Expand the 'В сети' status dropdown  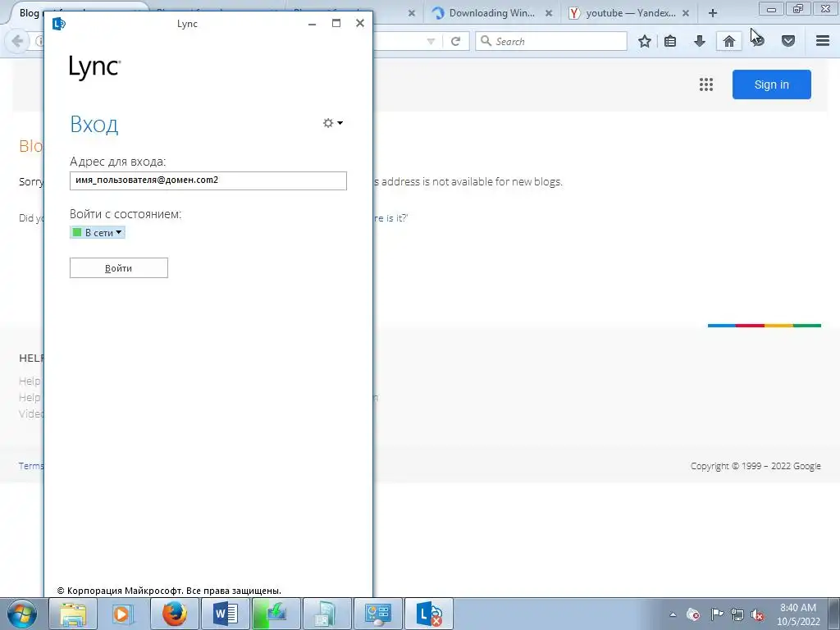(98, 232)
